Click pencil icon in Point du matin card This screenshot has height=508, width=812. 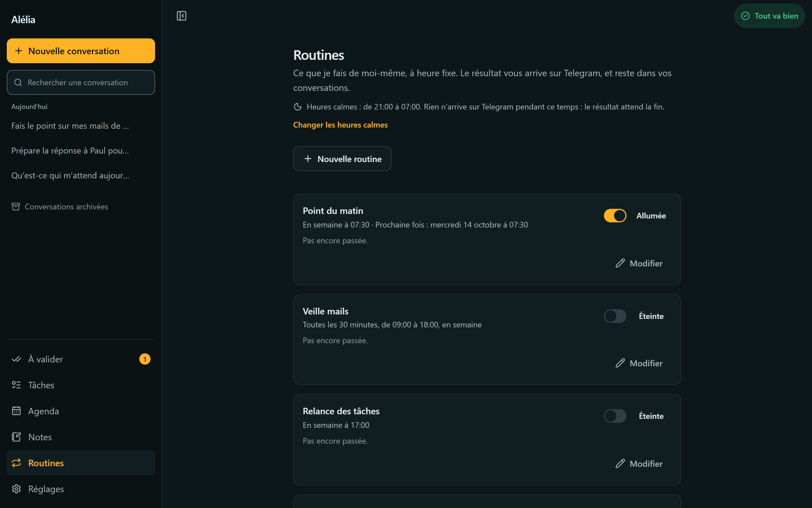[x=620, y=263]
